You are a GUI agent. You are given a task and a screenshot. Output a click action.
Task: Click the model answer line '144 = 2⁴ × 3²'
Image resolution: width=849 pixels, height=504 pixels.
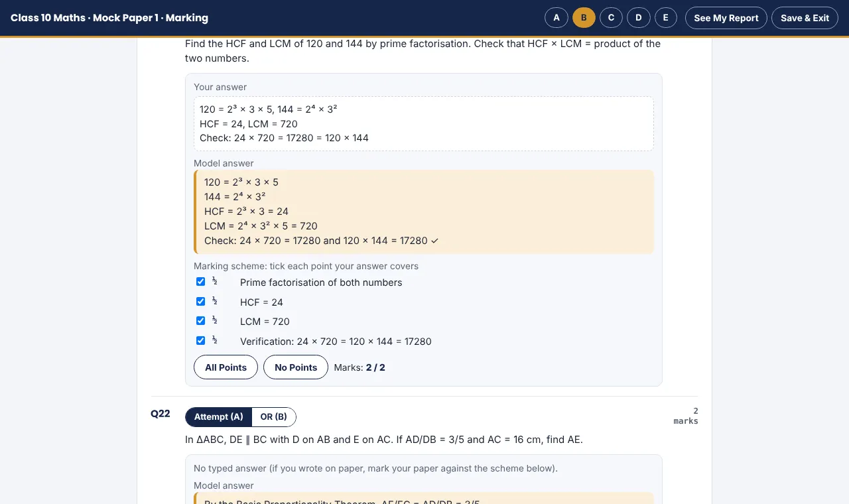235,197
